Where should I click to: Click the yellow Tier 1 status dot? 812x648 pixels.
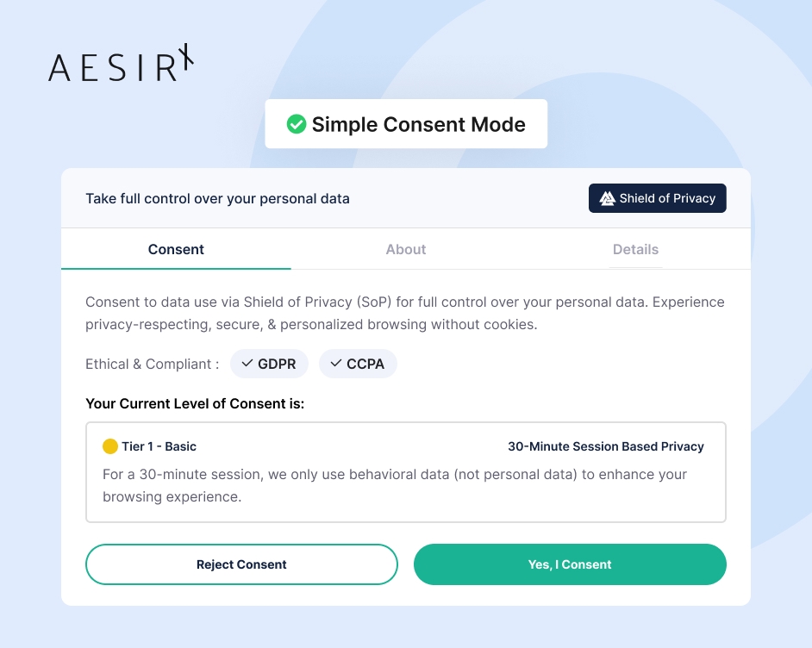click(x=109, y=446)
